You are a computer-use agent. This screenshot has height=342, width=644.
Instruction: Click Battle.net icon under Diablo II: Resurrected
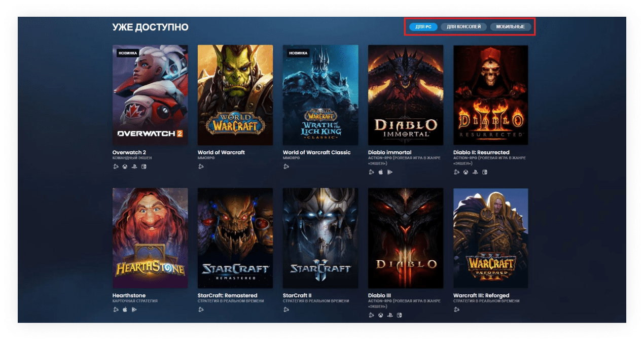point(456,172)
